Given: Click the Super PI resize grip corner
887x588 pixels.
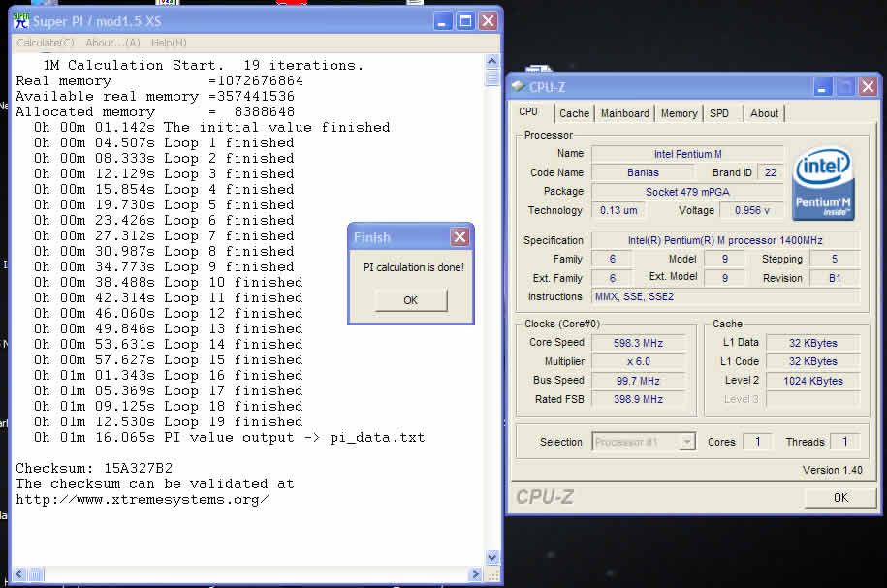Looking at the screenshot, I should click(492, 575).
